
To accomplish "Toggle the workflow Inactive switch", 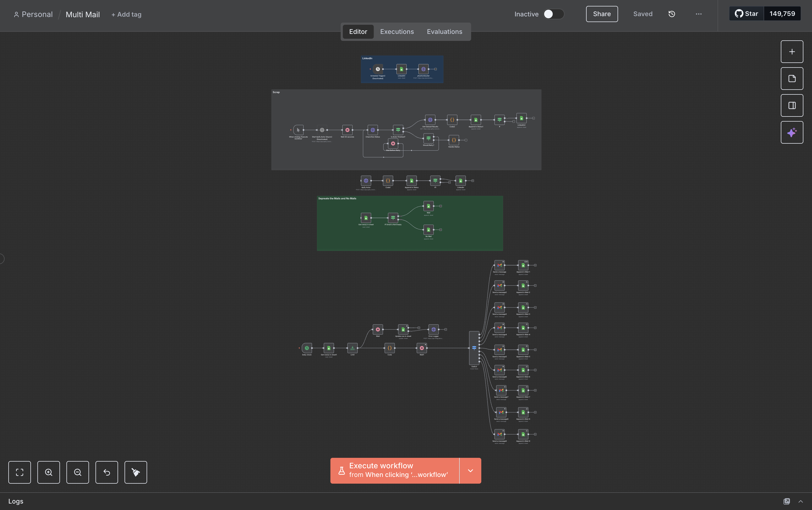I will click(553, 14).
